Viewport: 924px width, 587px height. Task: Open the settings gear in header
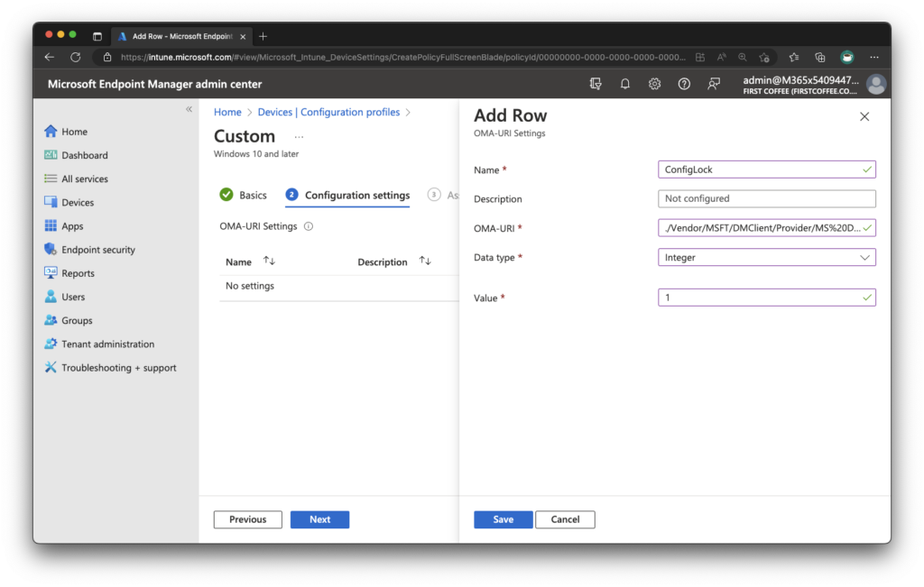coord(654,84)
